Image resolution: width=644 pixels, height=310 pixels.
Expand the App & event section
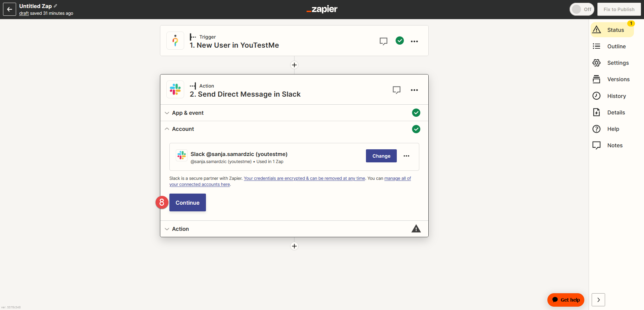294,113
